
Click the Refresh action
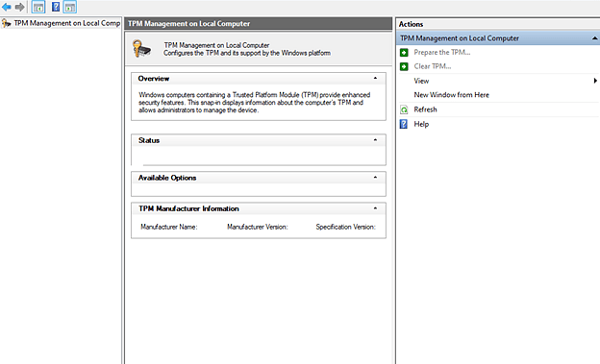click(425, 109)
